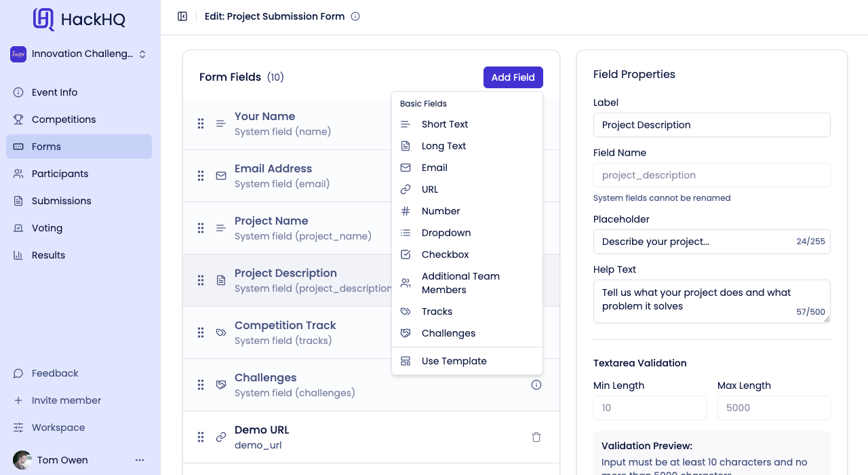Screen dimensions: 868x475
Task: Click the HackHQ logo
Action: pyautogui.click(x=79, y=19)
